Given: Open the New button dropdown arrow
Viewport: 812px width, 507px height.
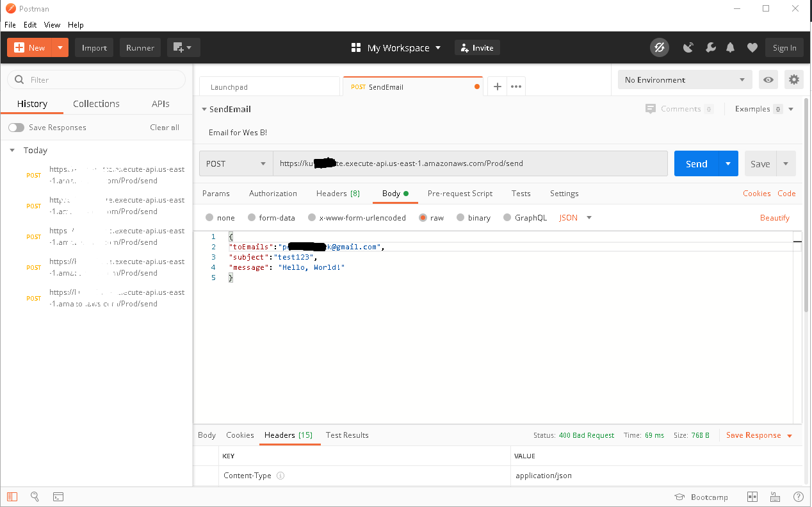Looking at the screenshot, I should click(60, 47).
